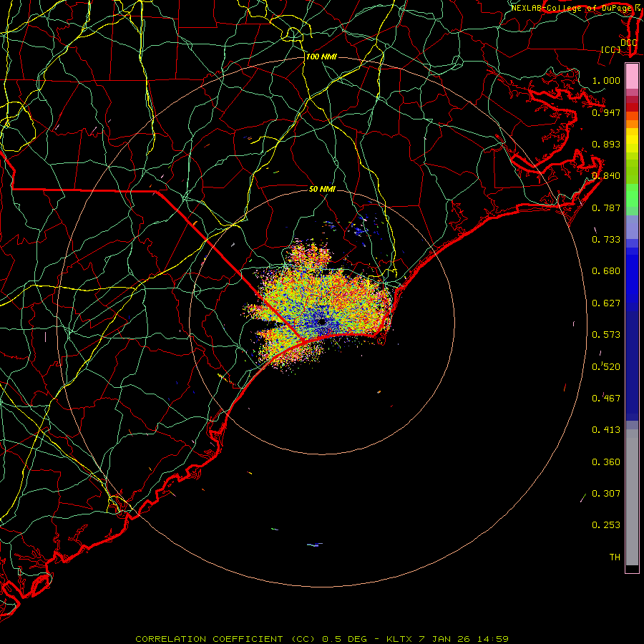Click the 0.893 scale value
Viewport: 644px width, 644px height.
(606, 144)
